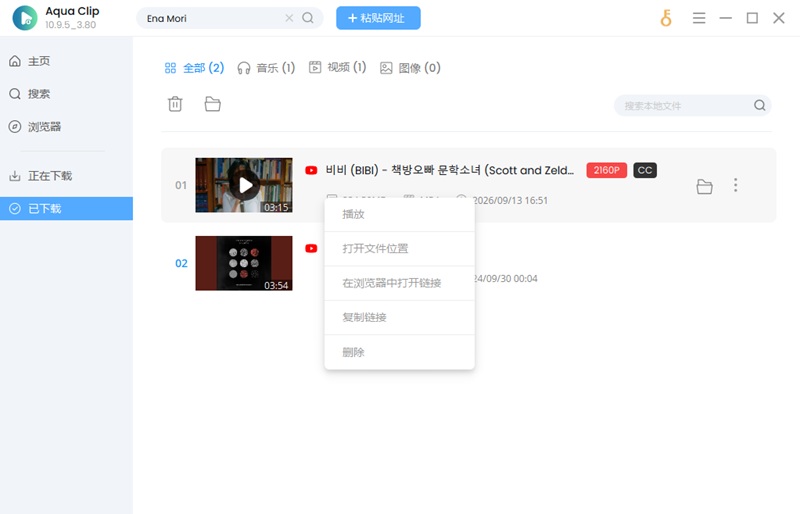Viewport: 800px width, 514px height.
Task: Click row number 02 label
Action: (181, 263)
